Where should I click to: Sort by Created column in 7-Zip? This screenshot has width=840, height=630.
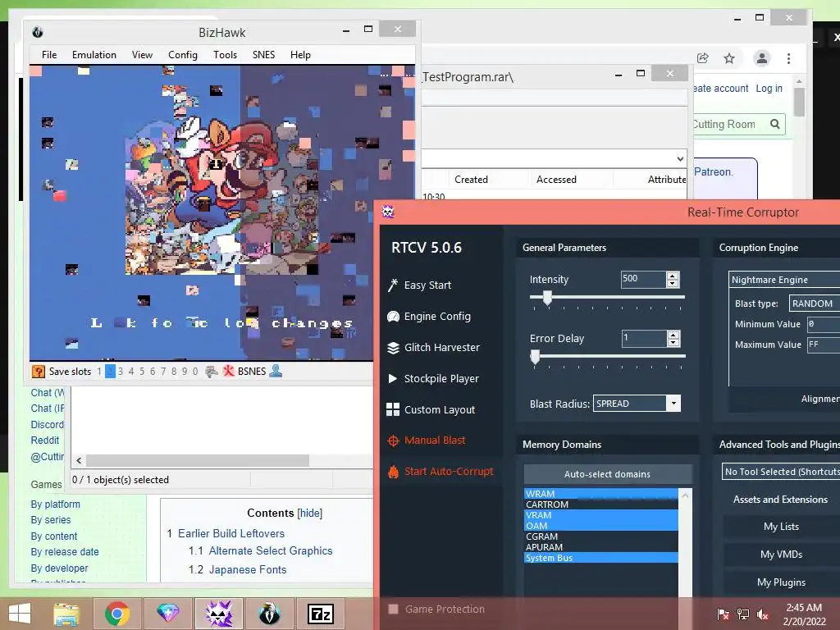(x=471, y=180)
